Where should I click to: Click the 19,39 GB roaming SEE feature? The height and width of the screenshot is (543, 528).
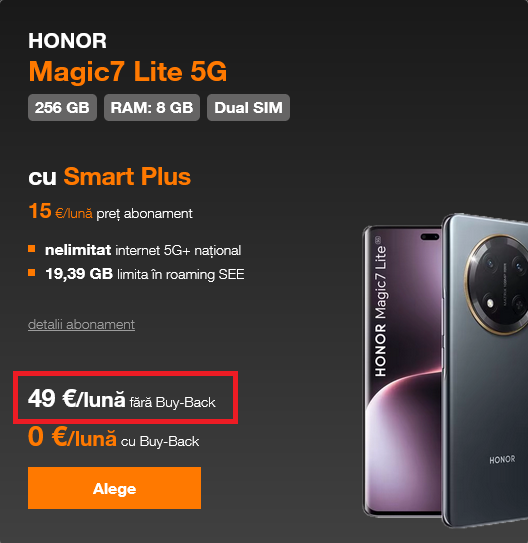click(145, 274)
